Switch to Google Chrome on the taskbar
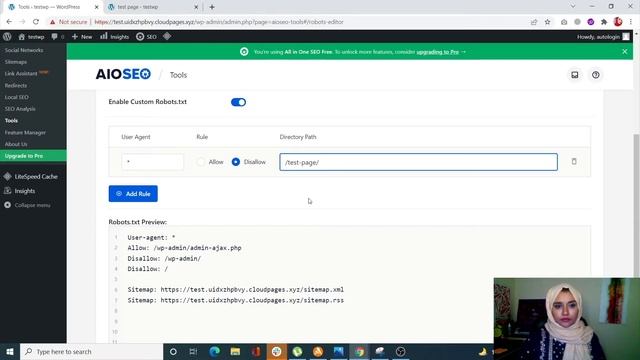This screenshot has width=640, height=360. (x=360, y=351)
